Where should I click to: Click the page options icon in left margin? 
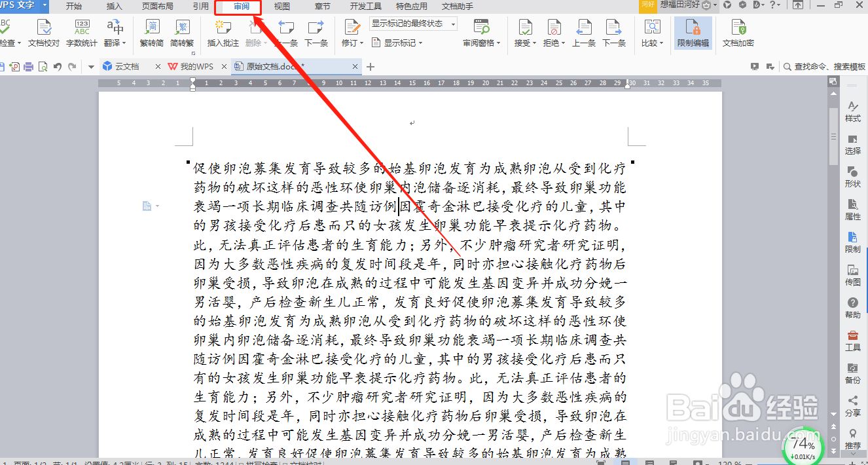pyautogui.click(x=148, y=206)
